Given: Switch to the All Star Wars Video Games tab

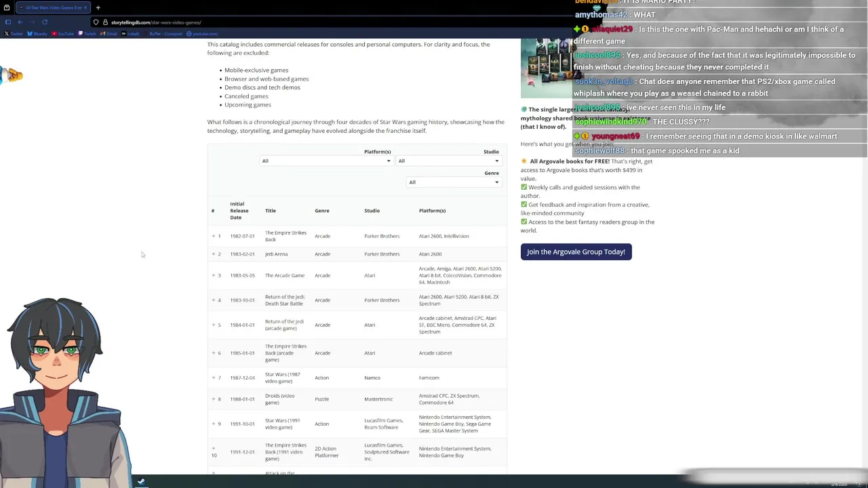Looking at the screenshot, I should tap(52, 7).
